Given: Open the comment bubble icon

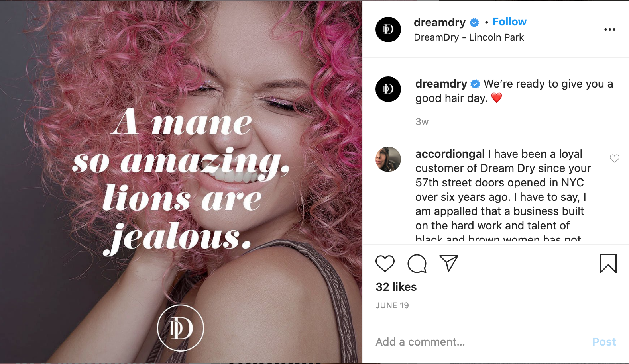Looking at the screenshot, I should [417, 264].
